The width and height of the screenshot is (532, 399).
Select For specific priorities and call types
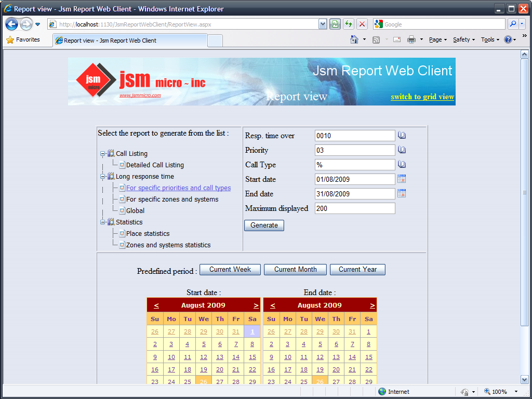(x=179, y=188)
